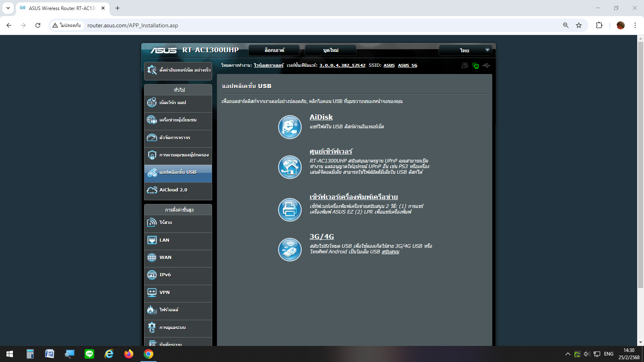Open the Chrome tab search chevron
The width and height of the screenshot is (644, 362).
pyautogui.click(x=8, y=8)
